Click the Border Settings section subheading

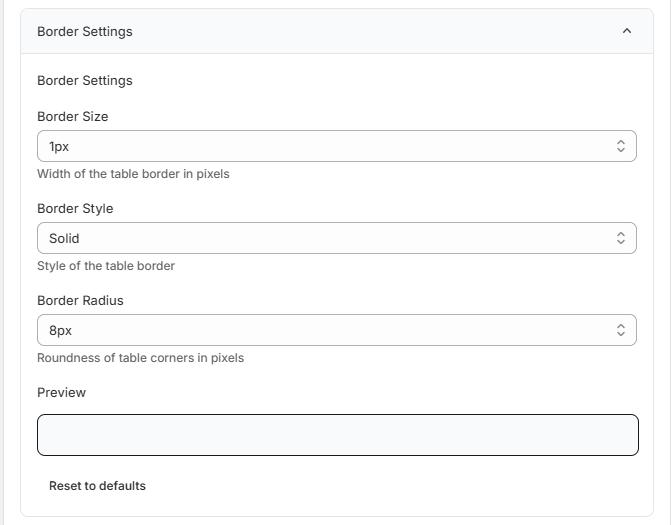tap(85, 80)
